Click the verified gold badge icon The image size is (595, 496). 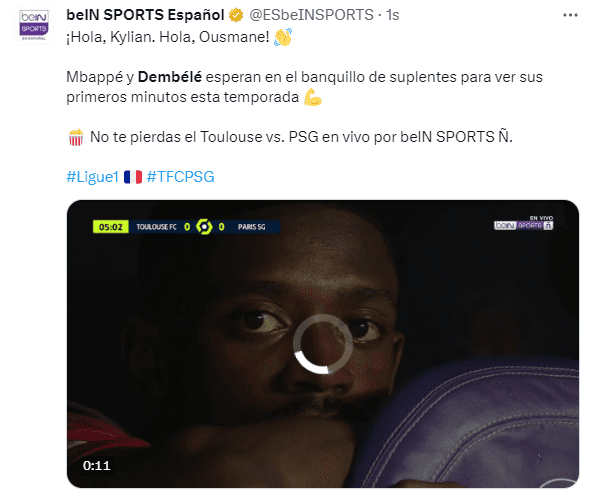pyautogui.click(x=236, y=15)
